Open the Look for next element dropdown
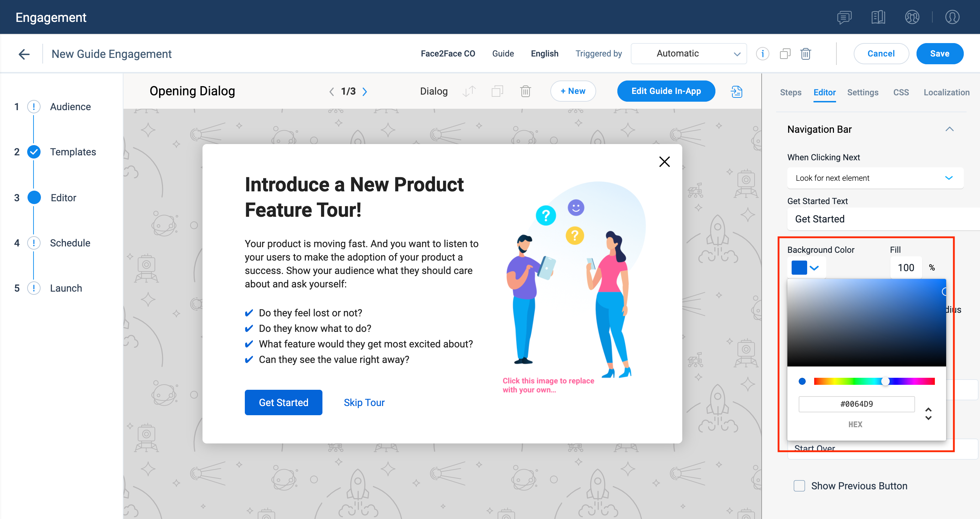Image resolution: width=980 pixels, height=519 pixels. click(875, 178)
